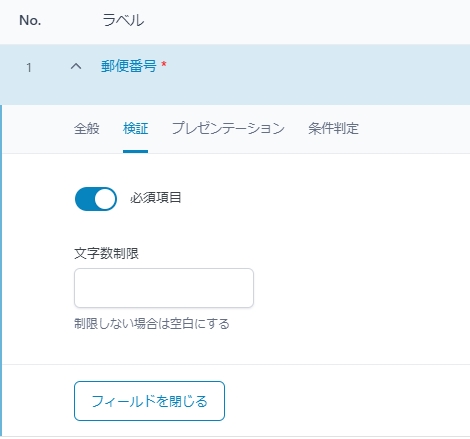
Task: Focus the 文字数制限 input box
Action: click(x=164, y=288)
